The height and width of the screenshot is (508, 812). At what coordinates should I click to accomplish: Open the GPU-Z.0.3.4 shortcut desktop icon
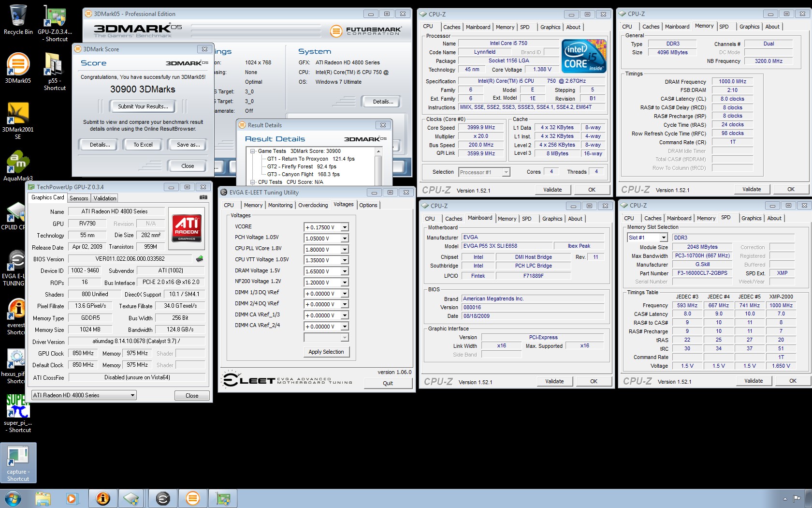tap(55, 22)
